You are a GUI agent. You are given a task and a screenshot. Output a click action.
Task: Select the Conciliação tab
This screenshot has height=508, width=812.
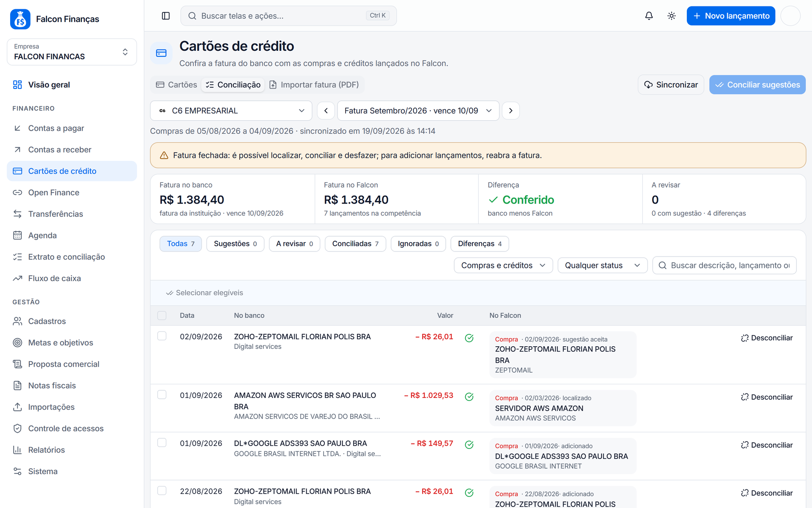tap(233, 85)
